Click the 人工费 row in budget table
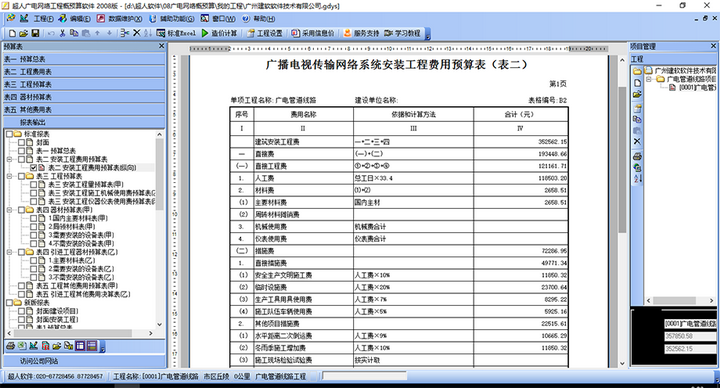 click(399, 178)
